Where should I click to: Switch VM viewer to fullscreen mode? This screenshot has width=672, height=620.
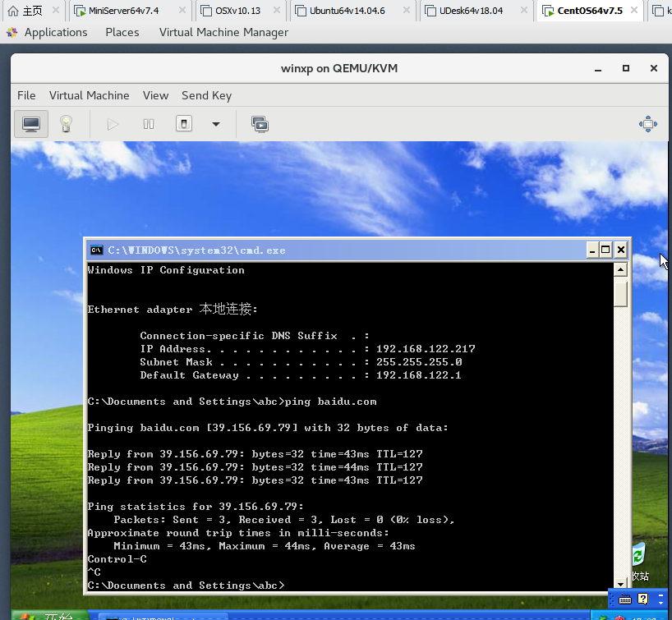click(647, 124)
